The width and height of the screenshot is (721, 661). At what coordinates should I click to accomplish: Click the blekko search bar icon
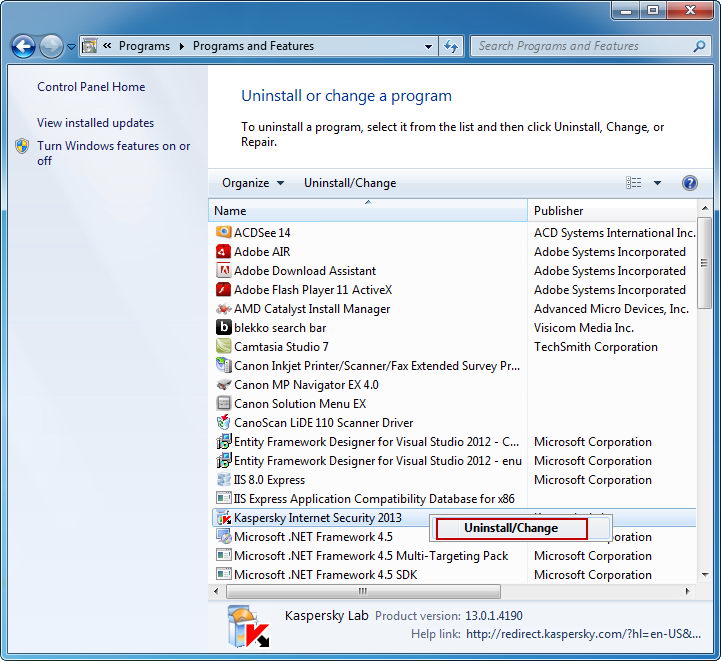[223, 327]
